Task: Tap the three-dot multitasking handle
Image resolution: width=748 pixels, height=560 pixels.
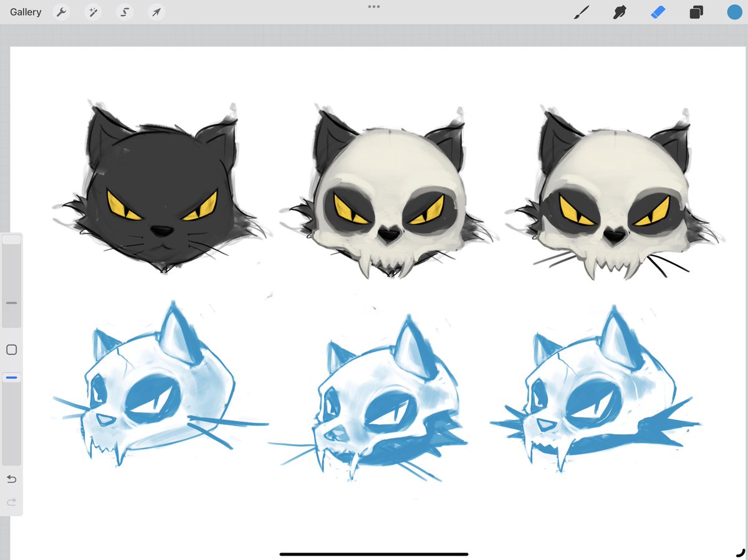Action: [x=374, y=7]
